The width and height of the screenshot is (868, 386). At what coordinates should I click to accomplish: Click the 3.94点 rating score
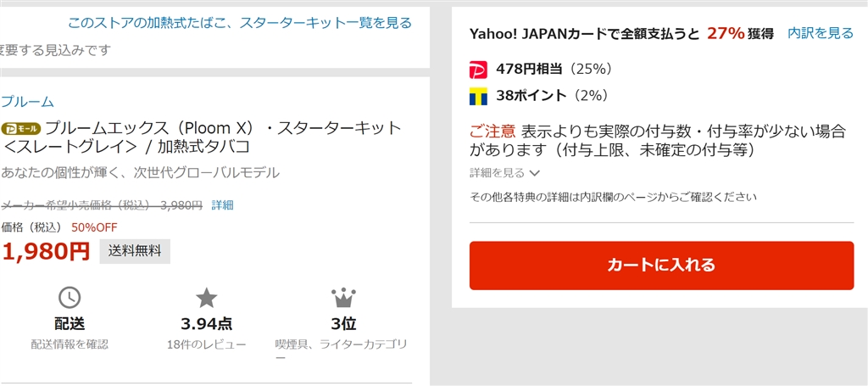(x=207, y=323)
